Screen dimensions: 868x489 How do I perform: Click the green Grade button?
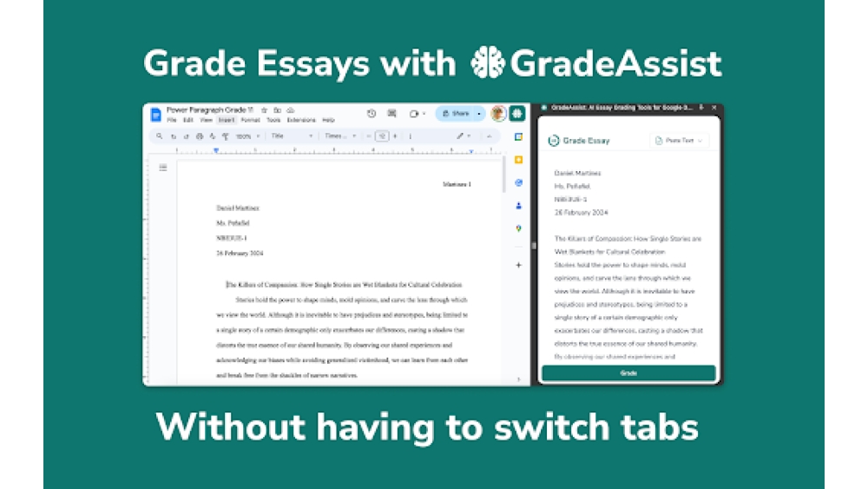tap(628, 373)
